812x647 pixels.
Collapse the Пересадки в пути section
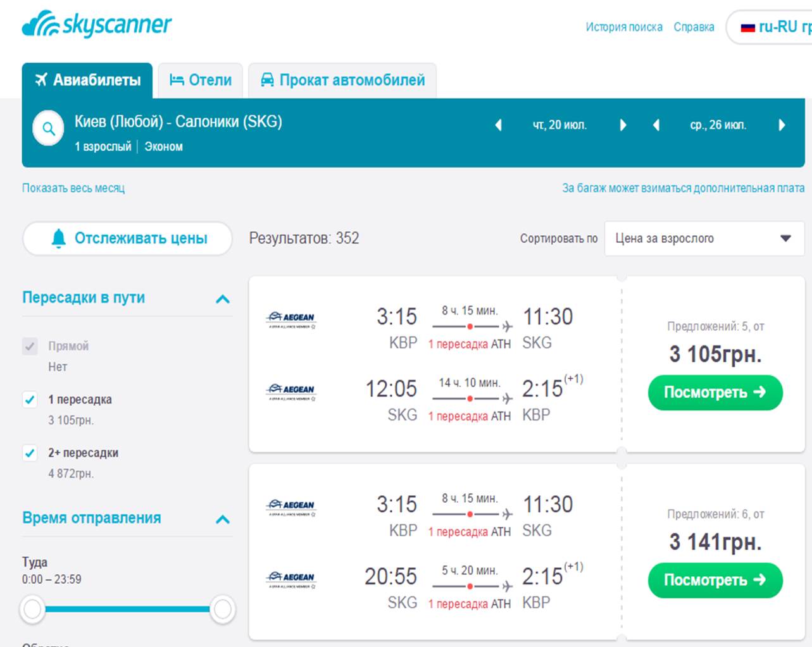[x=223, y=299]
